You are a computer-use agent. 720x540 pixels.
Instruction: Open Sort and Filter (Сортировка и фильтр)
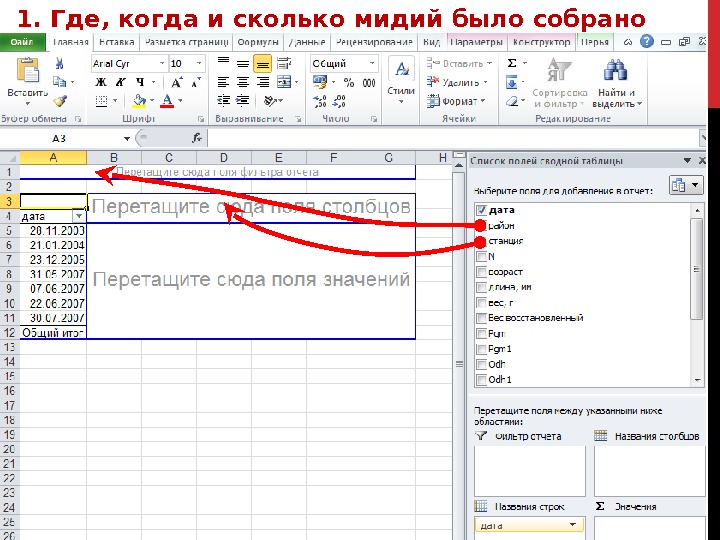(559, 83)
